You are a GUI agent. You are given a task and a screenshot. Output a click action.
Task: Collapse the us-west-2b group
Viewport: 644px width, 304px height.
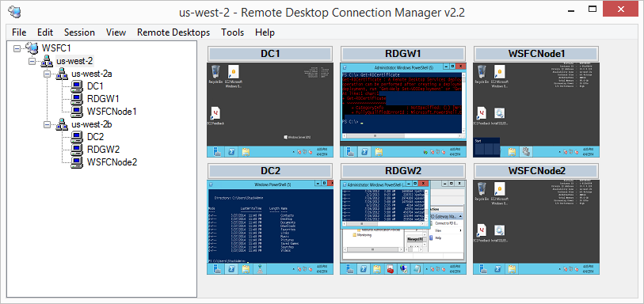(x=48, y=124)
